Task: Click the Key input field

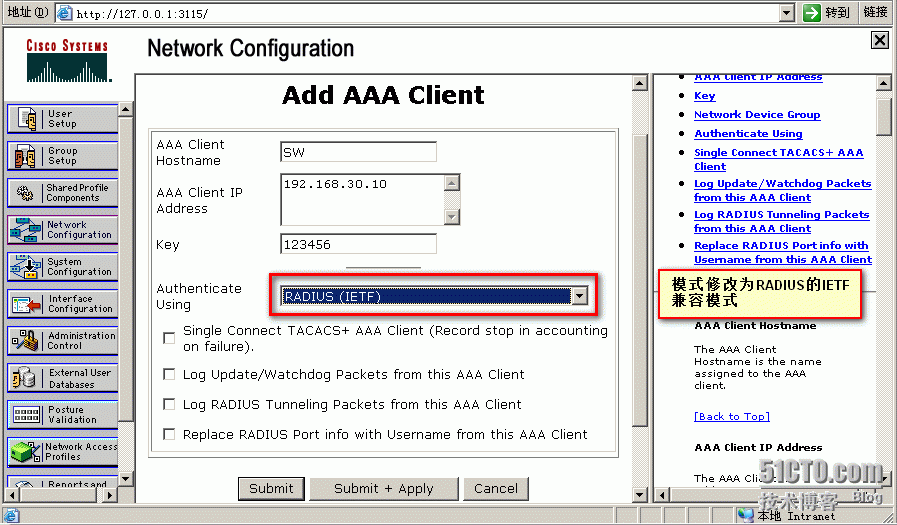Action: (x=359, y=244)
